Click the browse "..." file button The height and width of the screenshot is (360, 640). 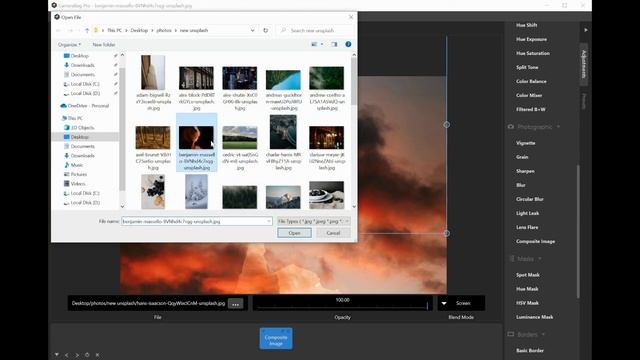[236, 304]
